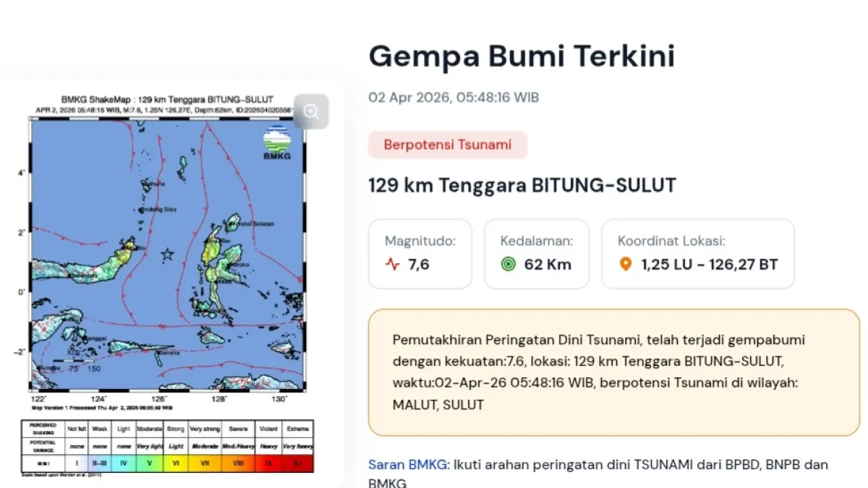Click the yellow VI intensity legend cell
The width and height of the screenshot is (868, 488).
point(176,464)
